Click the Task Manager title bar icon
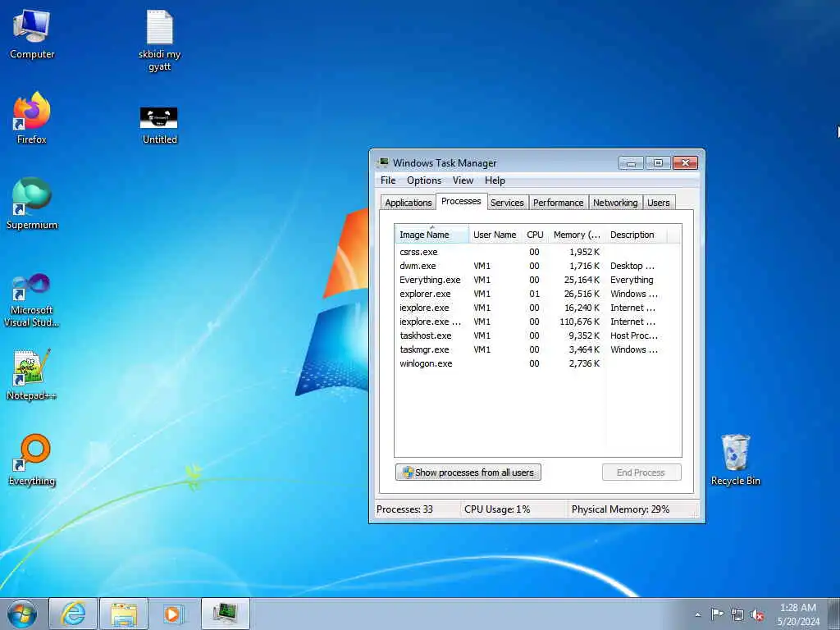This screenshot has height=630, width=840. [x=383, y=163]
